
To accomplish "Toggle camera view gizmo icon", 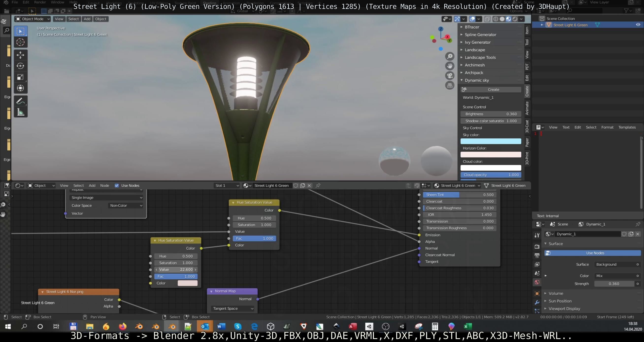I will coord(449,76).
